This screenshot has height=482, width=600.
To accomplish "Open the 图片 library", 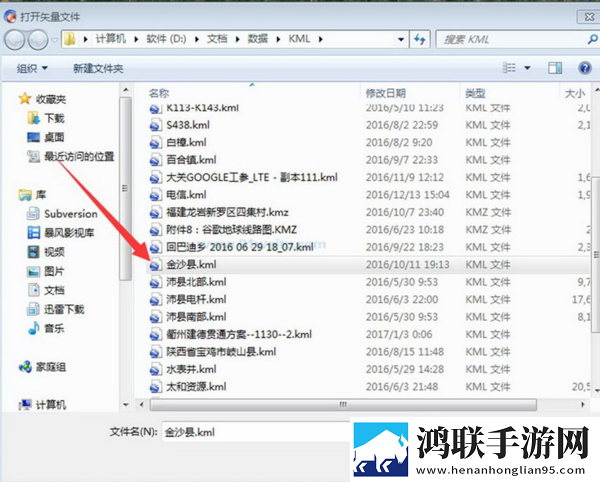I will point(46,271).
